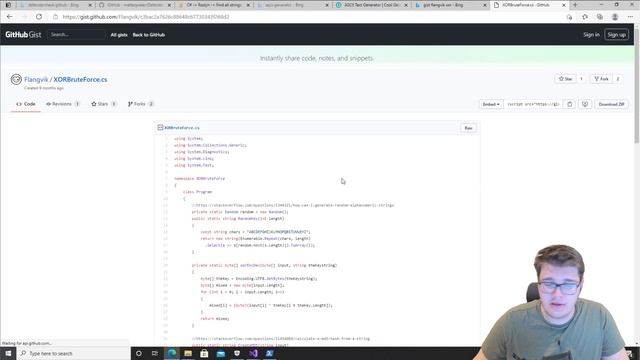Go Back to GitHub

click(149, 35)
